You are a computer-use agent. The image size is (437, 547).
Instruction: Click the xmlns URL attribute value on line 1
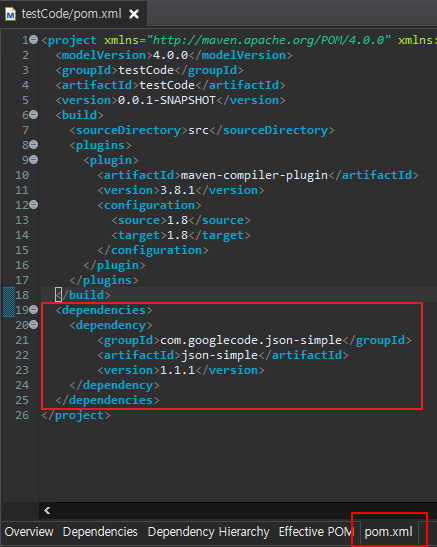269,40
